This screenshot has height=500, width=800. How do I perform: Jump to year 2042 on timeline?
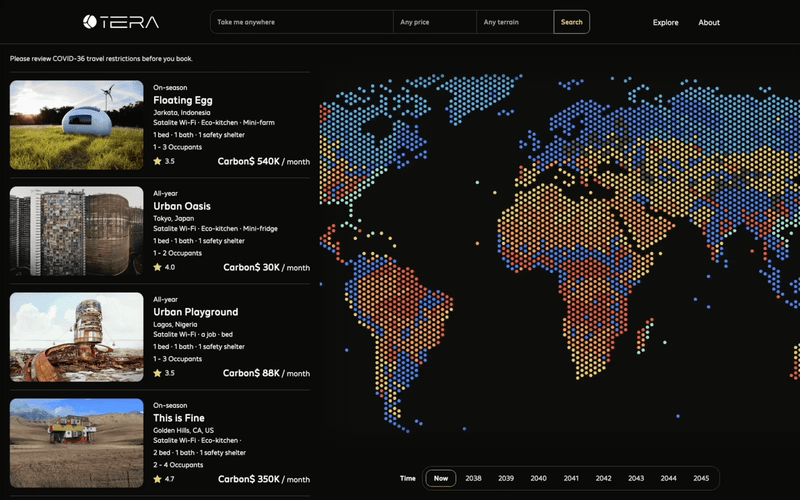coord(603,478)
